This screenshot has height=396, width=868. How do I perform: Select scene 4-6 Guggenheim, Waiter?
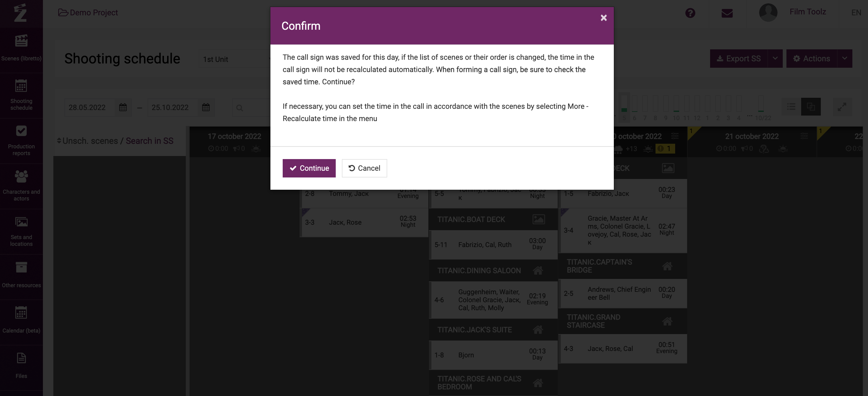click(x=494, y=300)
